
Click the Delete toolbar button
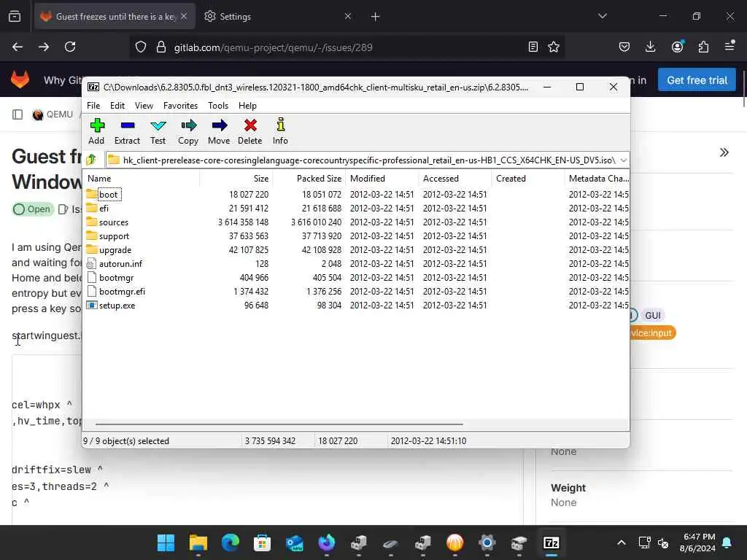coord(249,131)
